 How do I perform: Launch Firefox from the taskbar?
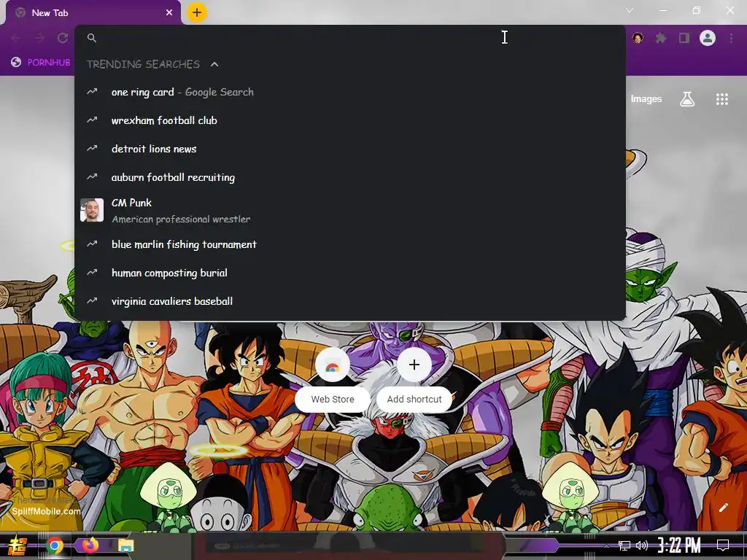(90, 545)
